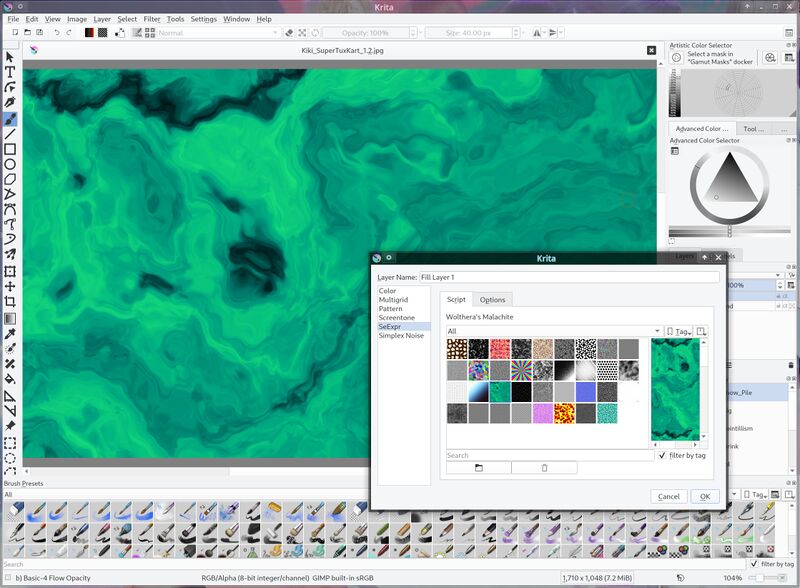
Task: Click the Opacity spinbox arrows in toolbar
Action: 413,33
